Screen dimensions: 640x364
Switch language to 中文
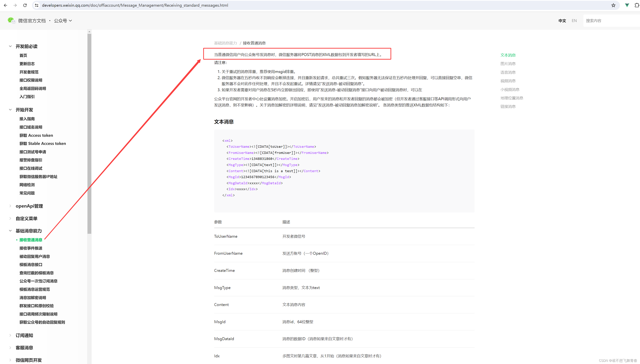(x=562, y=21)
